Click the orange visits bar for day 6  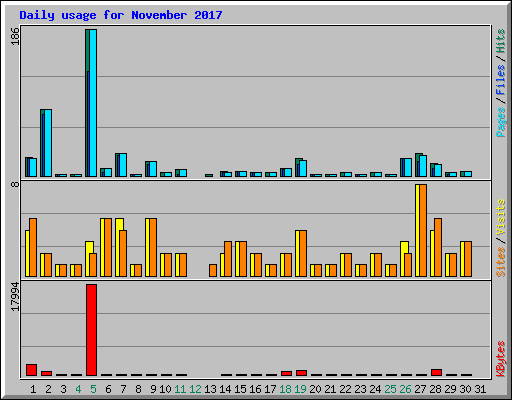coord(108,248)
